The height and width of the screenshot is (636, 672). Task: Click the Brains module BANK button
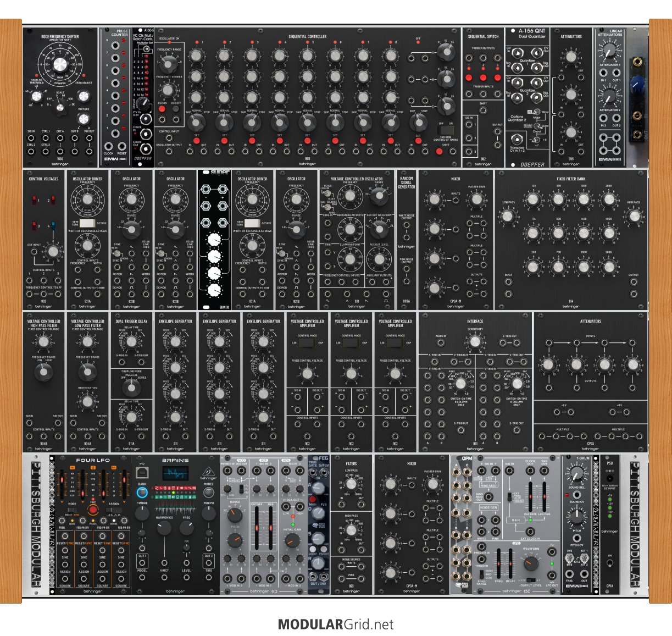pyautogui.click(x=142, y=493)
